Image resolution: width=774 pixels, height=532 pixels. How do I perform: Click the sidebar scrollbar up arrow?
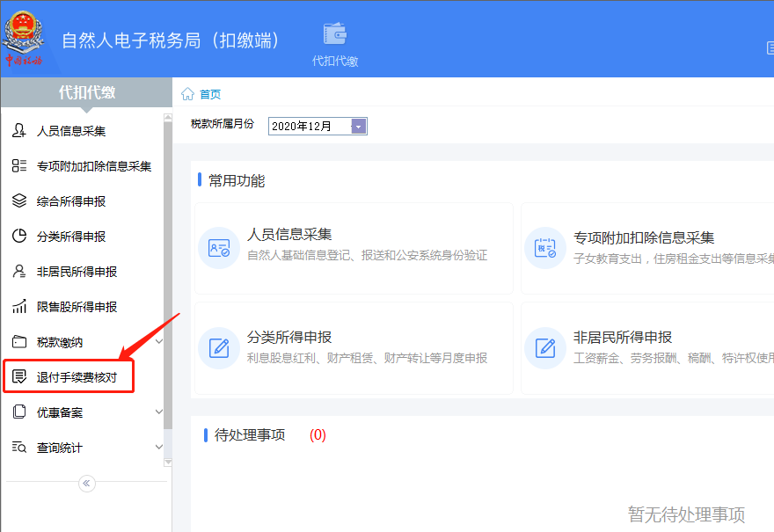pos(168,118)
